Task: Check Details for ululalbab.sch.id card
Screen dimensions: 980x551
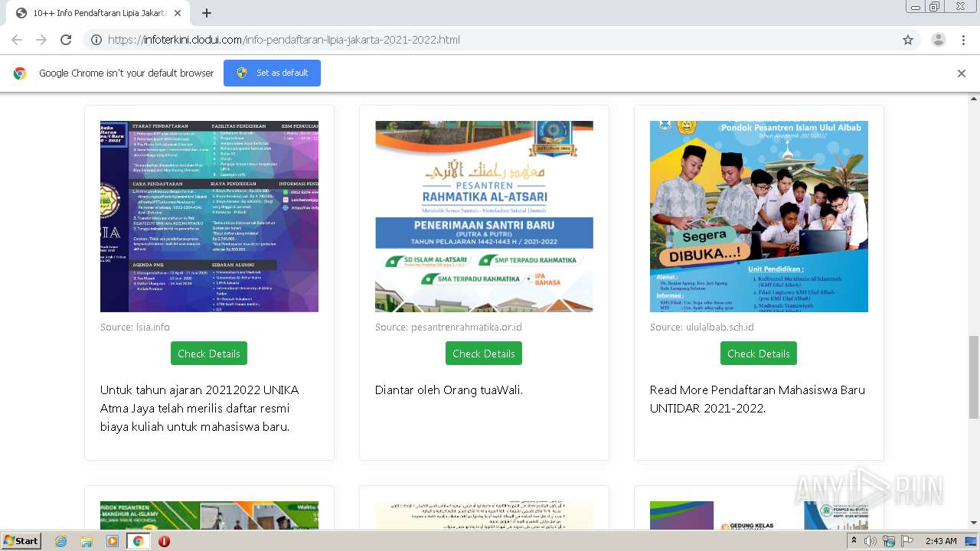Action: (x=759, y=354)
